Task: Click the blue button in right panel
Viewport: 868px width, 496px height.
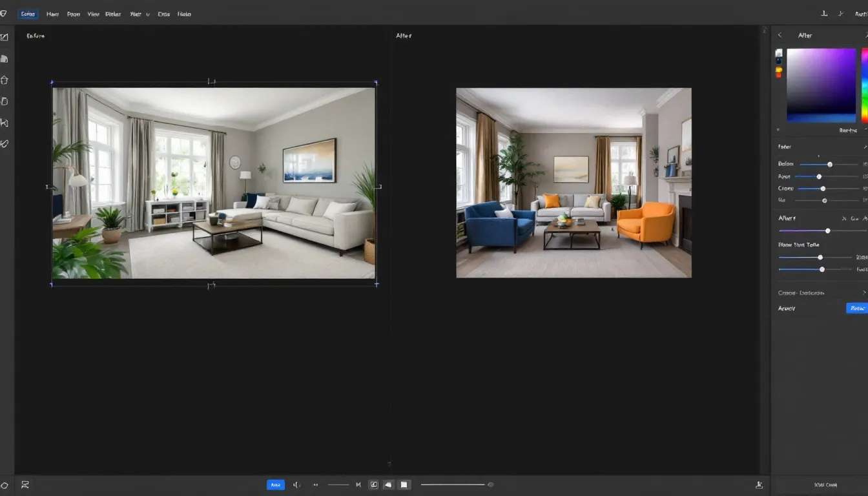Action: pos(856,309)
